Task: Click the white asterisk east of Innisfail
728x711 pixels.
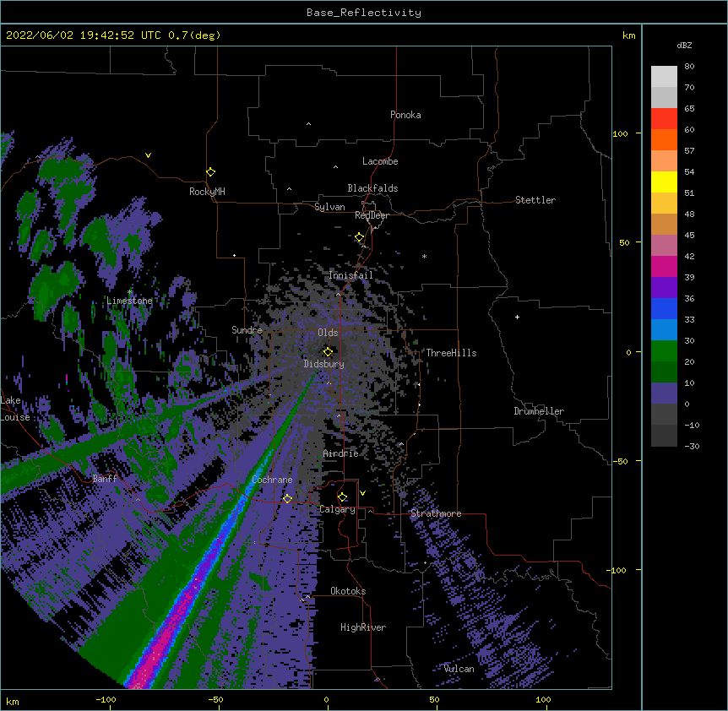Action: tap(424, 257)
